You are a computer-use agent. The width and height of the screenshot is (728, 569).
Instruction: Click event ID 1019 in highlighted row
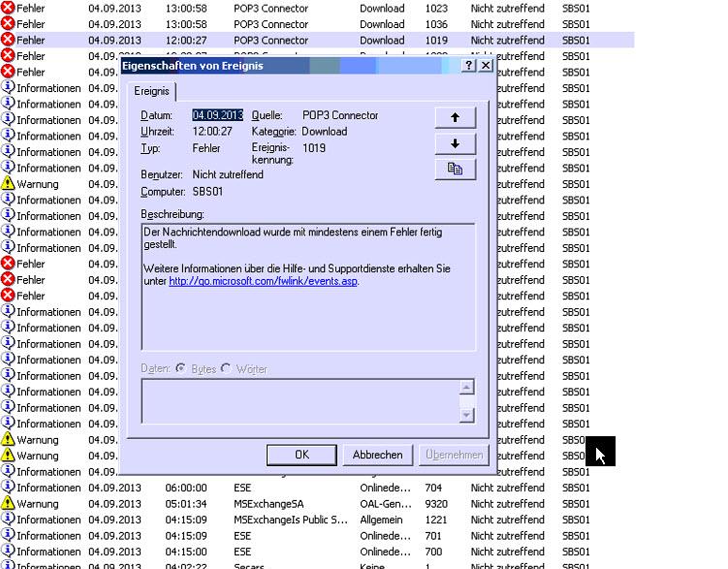[x=436, y=40]
